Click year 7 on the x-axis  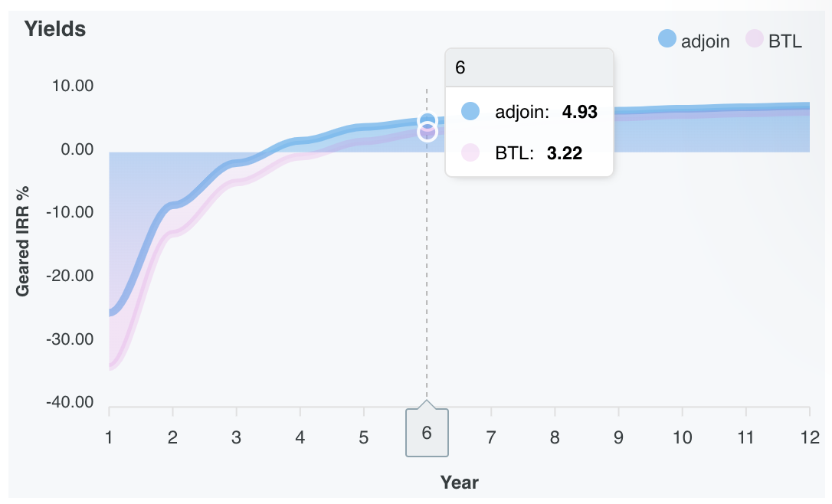click(x=491, y=437)
